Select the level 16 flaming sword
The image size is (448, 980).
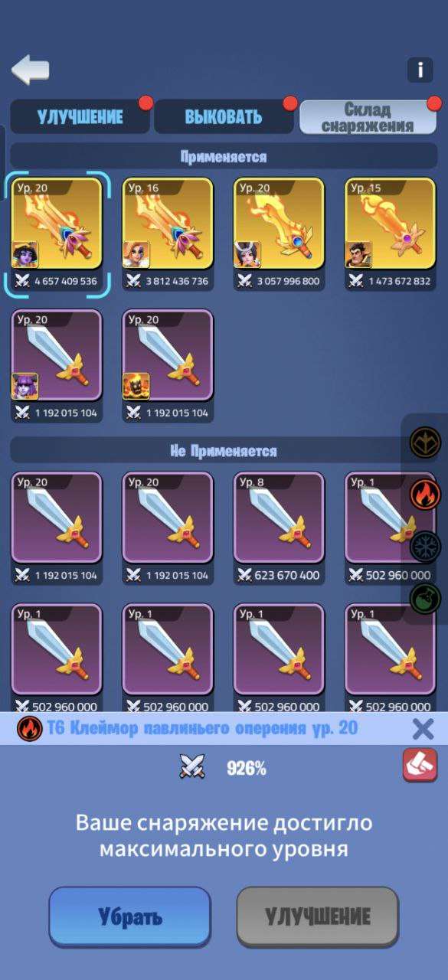pyautogui.click(x=168, y=234)
